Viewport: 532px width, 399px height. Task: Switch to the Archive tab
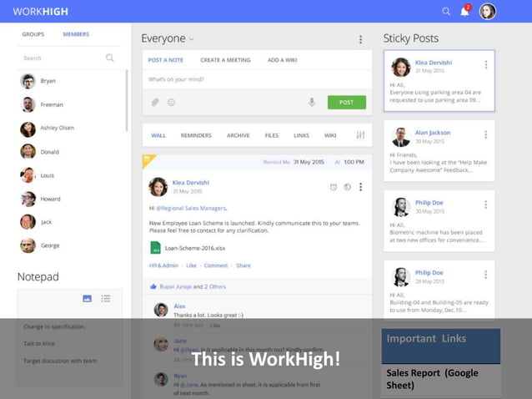click(238, 135)
